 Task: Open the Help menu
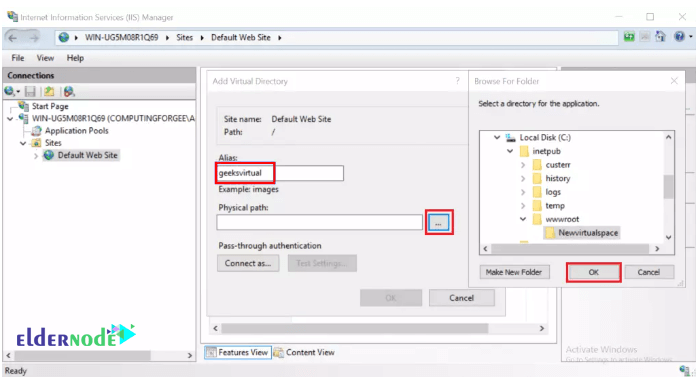point(75,58)
